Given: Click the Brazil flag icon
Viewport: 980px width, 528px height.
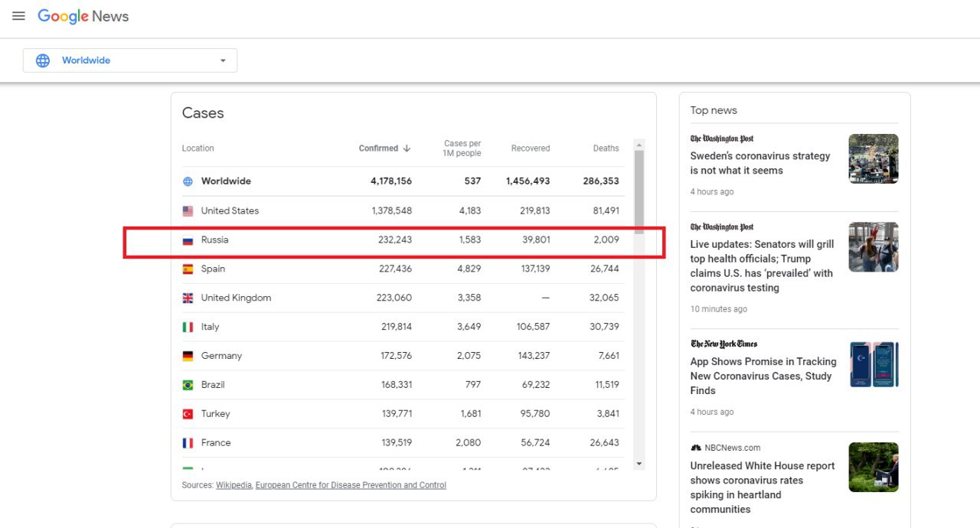Looking at the screenshot, I should (x=188, y=385).
